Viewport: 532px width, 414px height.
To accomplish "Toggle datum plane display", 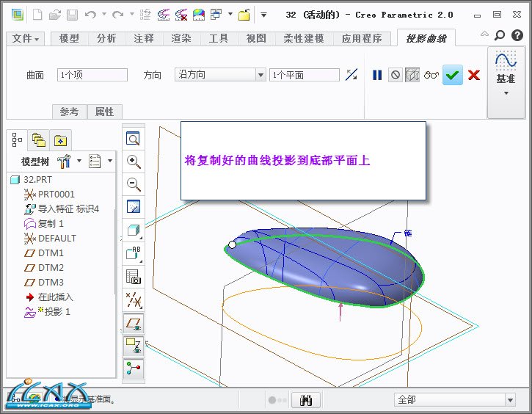I will pos(134,322).
